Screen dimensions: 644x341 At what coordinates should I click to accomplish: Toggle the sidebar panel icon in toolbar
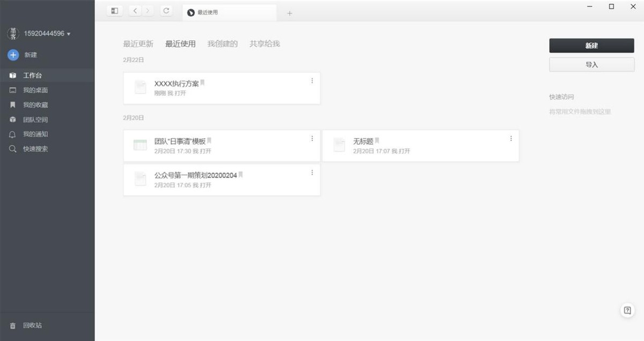click(114, 10)
